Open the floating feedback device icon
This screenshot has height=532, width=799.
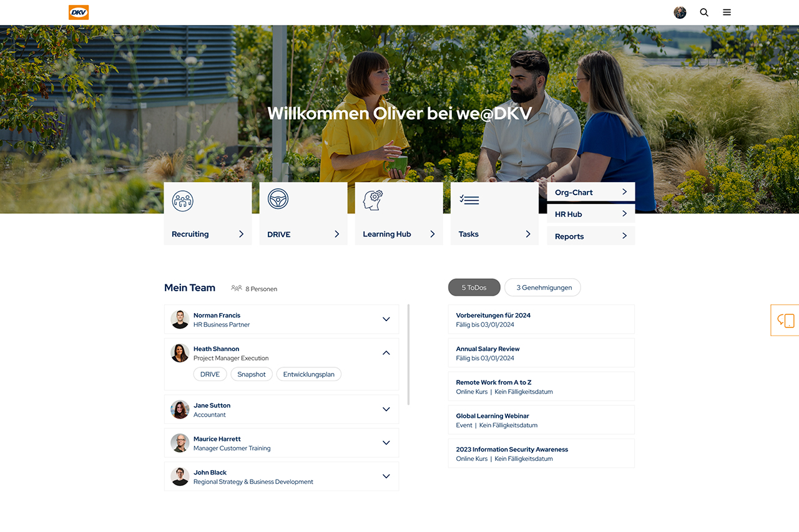(x=785, y=321)
